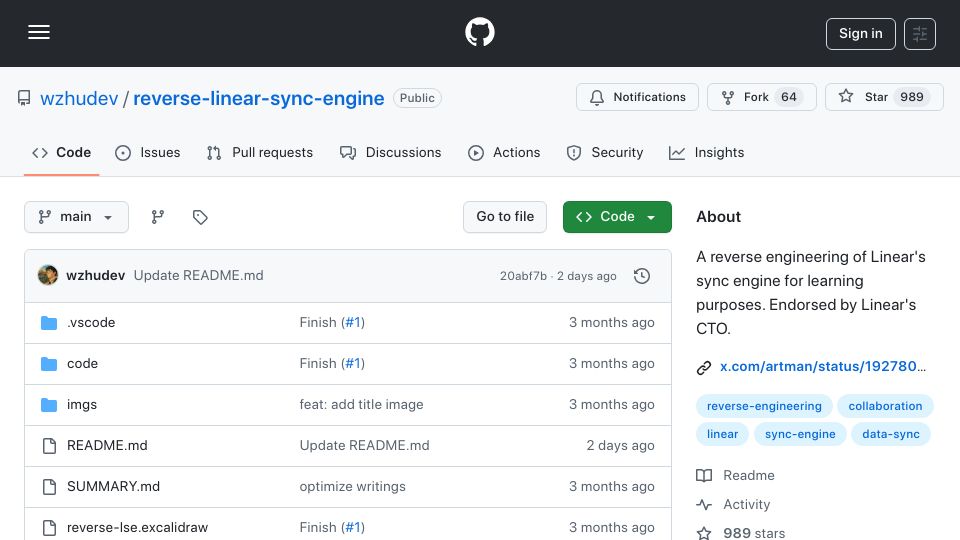Click the repository icon before wzhudev
The height and width of the screenshot is (540, 960).
[24, 98]
